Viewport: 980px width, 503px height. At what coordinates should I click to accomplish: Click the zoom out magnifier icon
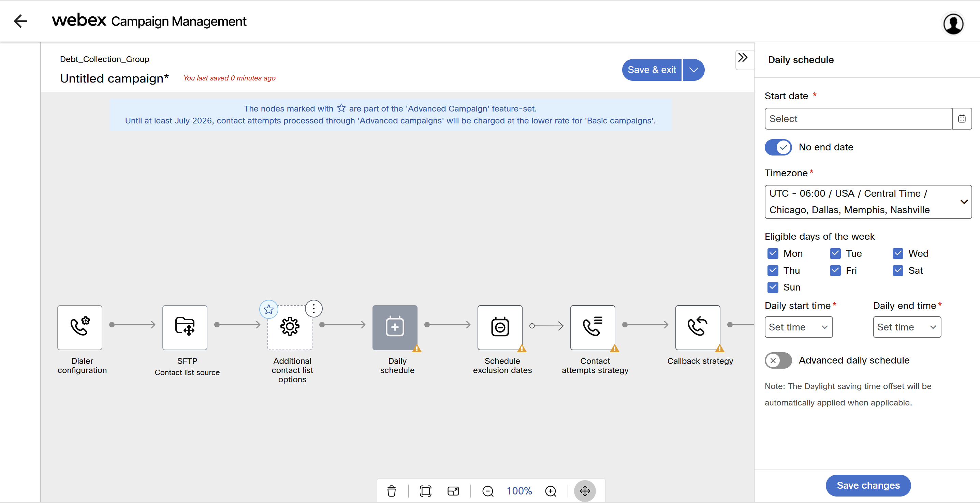pos(487,491)
